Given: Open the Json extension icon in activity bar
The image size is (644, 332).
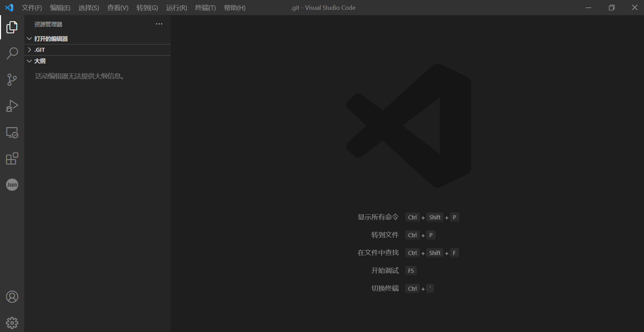Looking at the screenshot, I should [x=12, y=185].
